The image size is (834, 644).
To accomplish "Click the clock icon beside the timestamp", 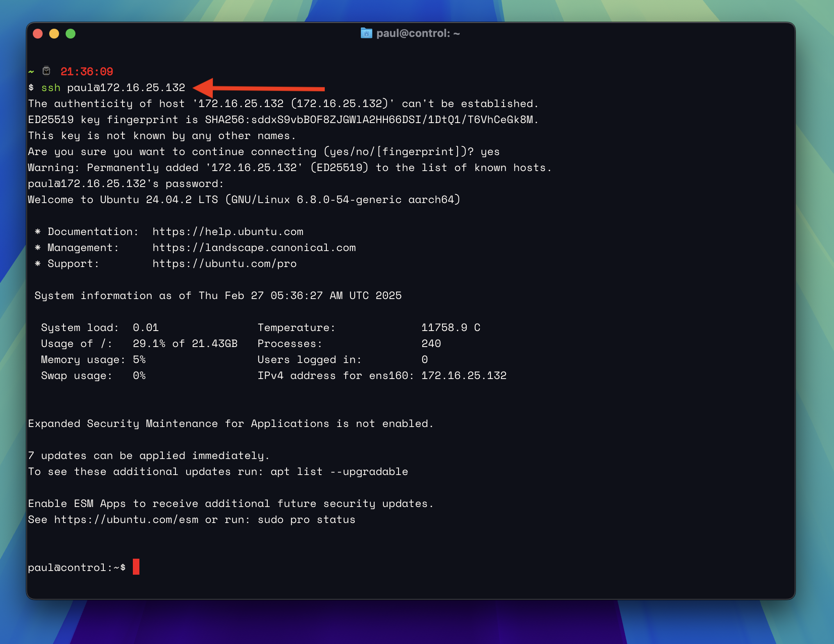I will tap(46, 71).
